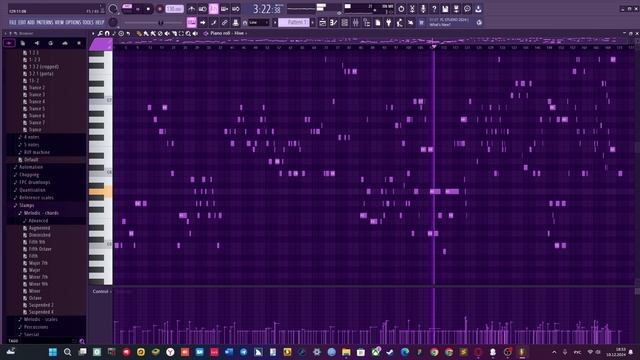Viewport: 640px width, 360px height.
Task: Open the FILE menu
Action: pyautogui.click(x=13, y=22)
